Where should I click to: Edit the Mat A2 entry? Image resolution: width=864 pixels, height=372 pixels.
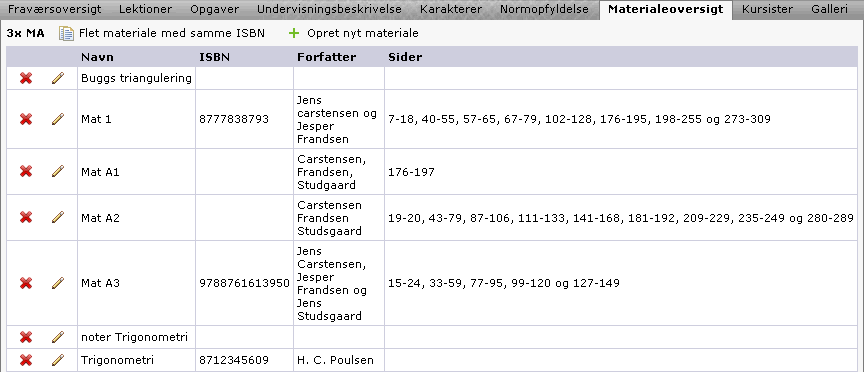[58, 218]
